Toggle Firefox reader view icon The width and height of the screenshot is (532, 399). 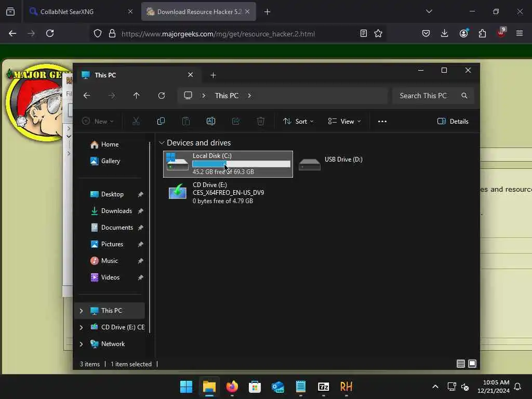(x=363, y=33)
